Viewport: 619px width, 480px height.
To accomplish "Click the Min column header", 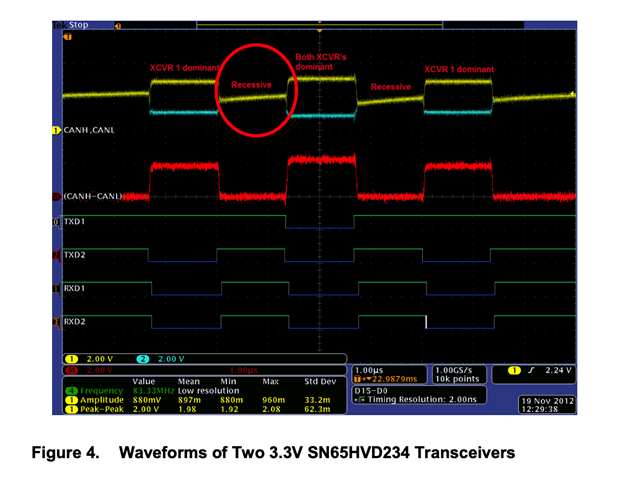I will tap(228, 382).
